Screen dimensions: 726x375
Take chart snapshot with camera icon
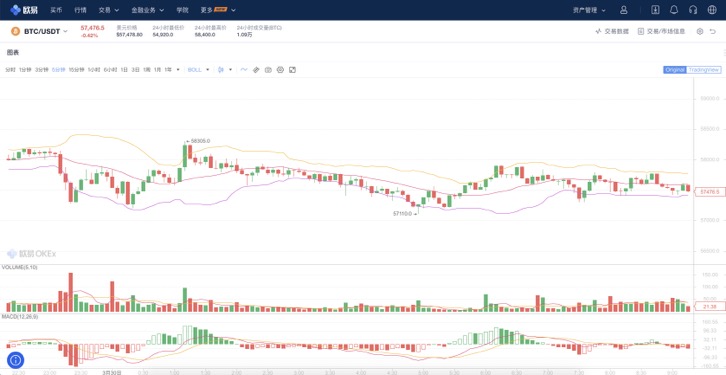click(x=268, y=70)
